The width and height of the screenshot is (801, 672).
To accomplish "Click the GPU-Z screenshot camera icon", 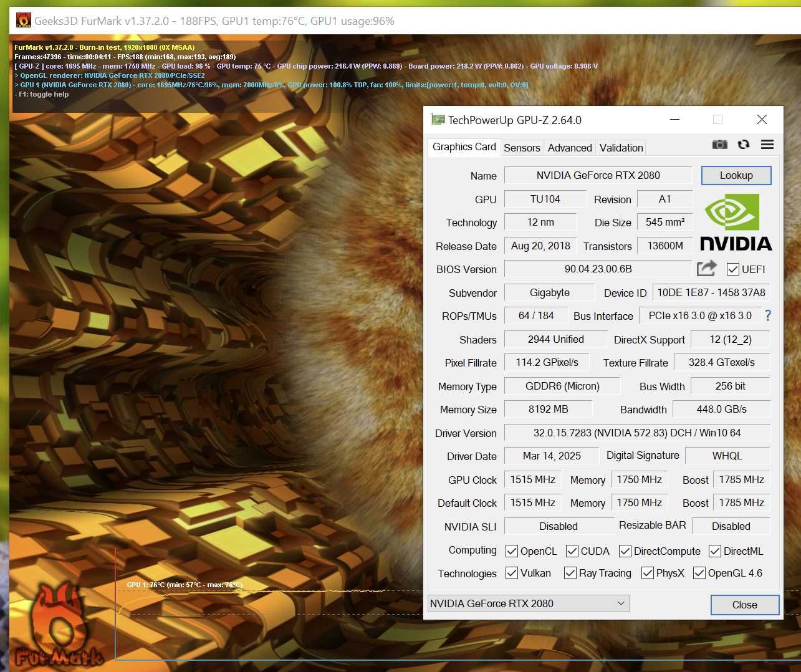I will tap(719, 145).
